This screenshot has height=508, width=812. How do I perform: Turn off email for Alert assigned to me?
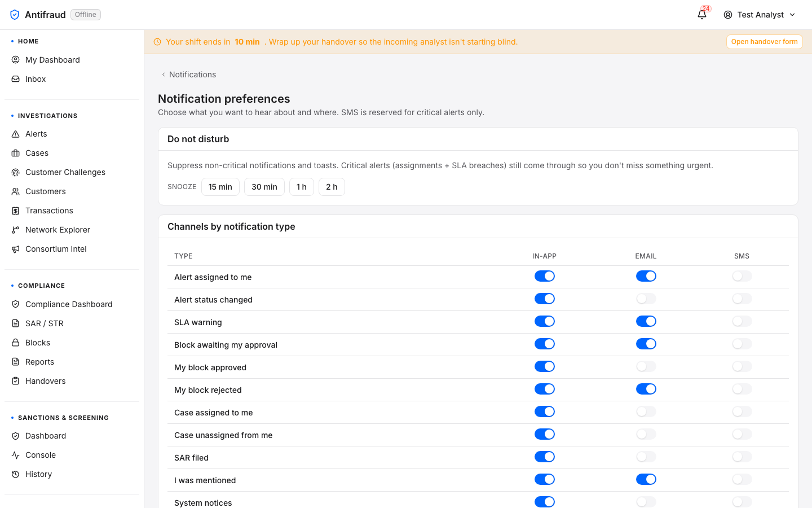[x=646, y=276]
